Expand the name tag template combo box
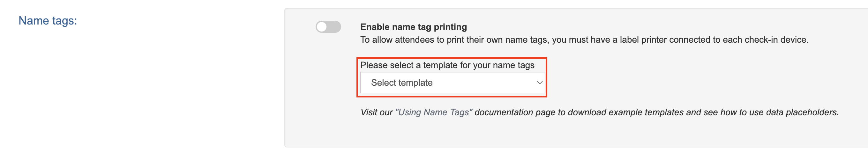Viewport: 868px width, 157px height. [452, 82]
